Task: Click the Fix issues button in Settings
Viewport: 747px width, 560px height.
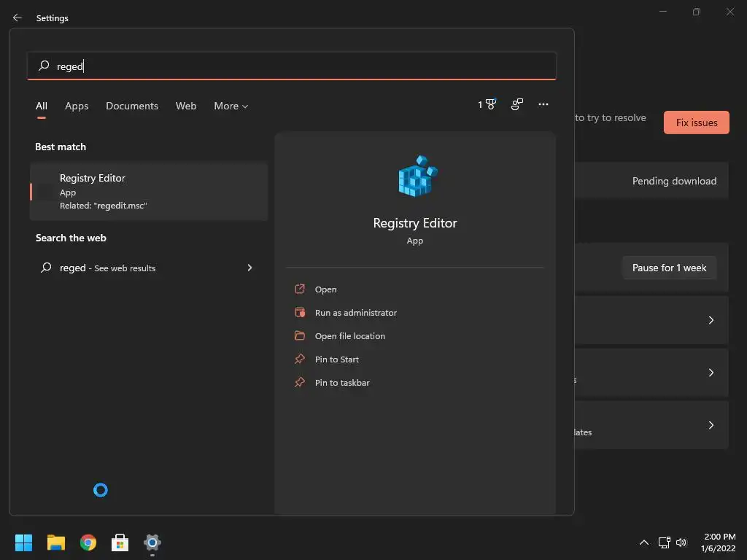Action: (697, 122)
